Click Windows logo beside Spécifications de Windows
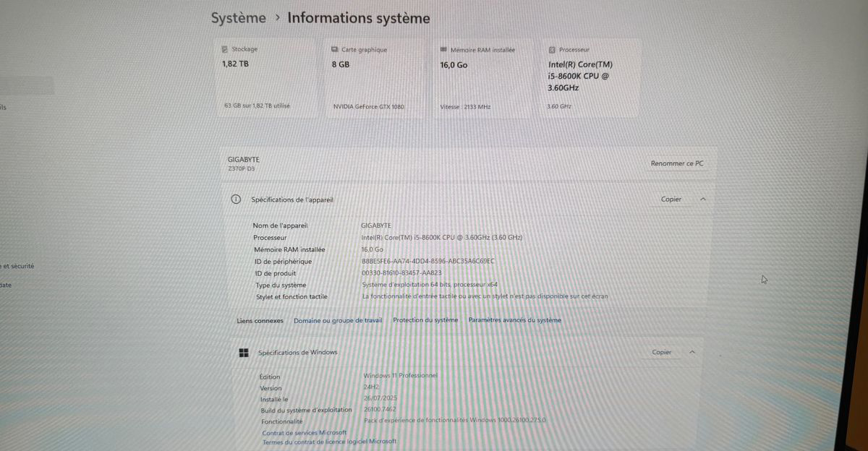Screen dimensions: 868x451 [x=244, y=352]
